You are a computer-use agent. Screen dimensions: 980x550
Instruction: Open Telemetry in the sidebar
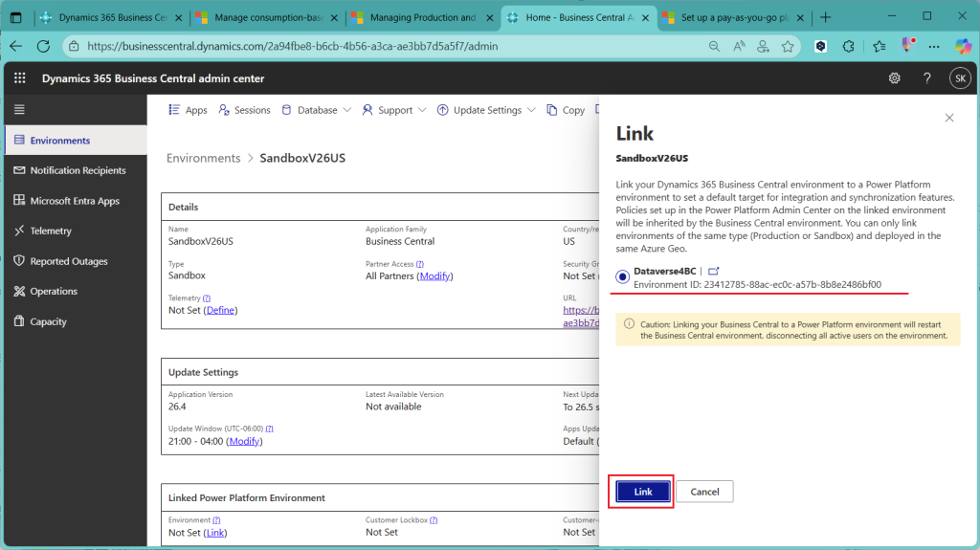tap(76, 231)
